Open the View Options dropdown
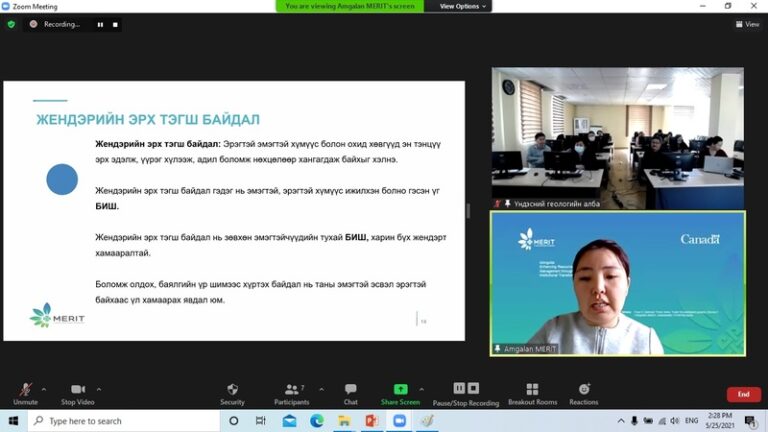This screenshot has width=768, height=432. (463, 6)
